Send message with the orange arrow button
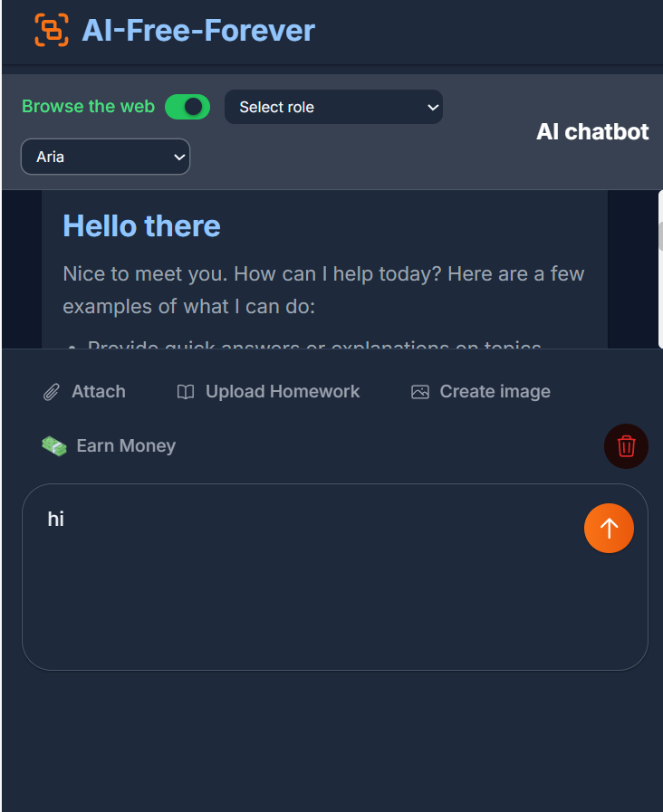This screenshot has height=812, width=663. coord(609,529)
